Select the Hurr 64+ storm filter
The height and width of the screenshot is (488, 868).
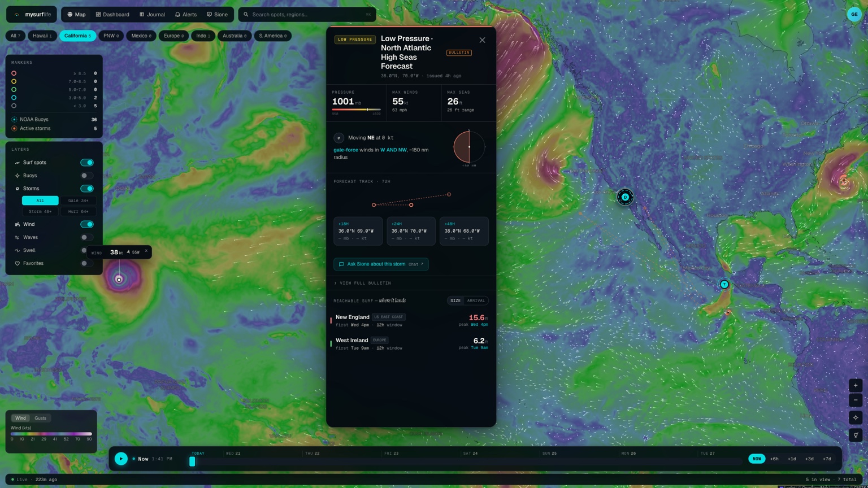(78, 211)
